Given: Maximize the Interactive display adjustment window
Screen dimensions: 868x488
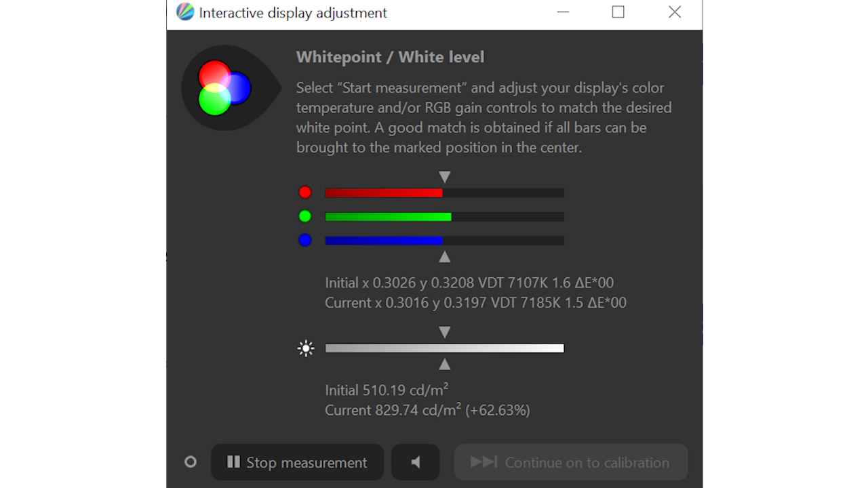Looking at the screenshot, I should click(x=618, y=12).
